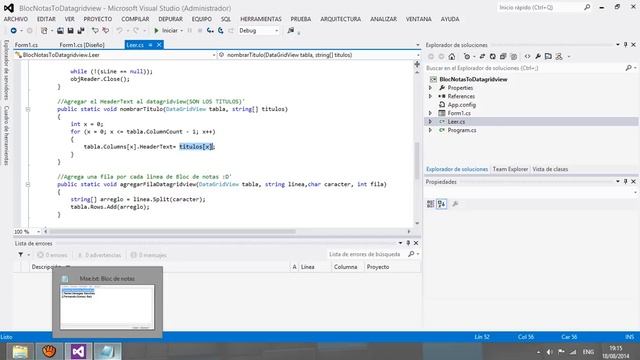The image size is (640, 360).
Task: Click the Columna column header
Action: point(347,267)
